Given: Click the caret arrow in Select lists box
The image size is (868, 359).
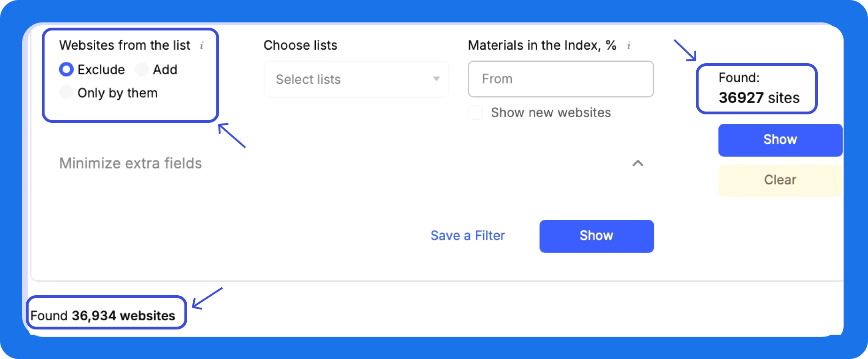Looking at the screenshot, I should point(436,79).
